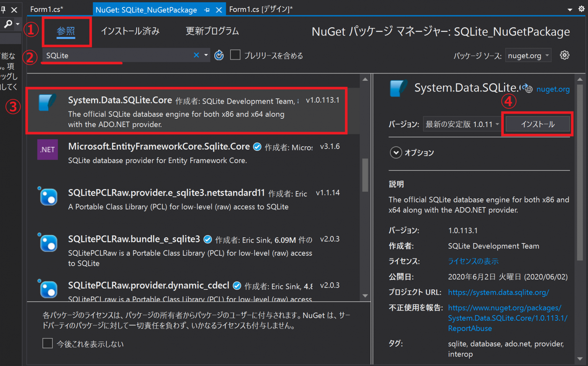Open the ライセンスの表示 link
The image size is (588, 366).
(473, 261)
